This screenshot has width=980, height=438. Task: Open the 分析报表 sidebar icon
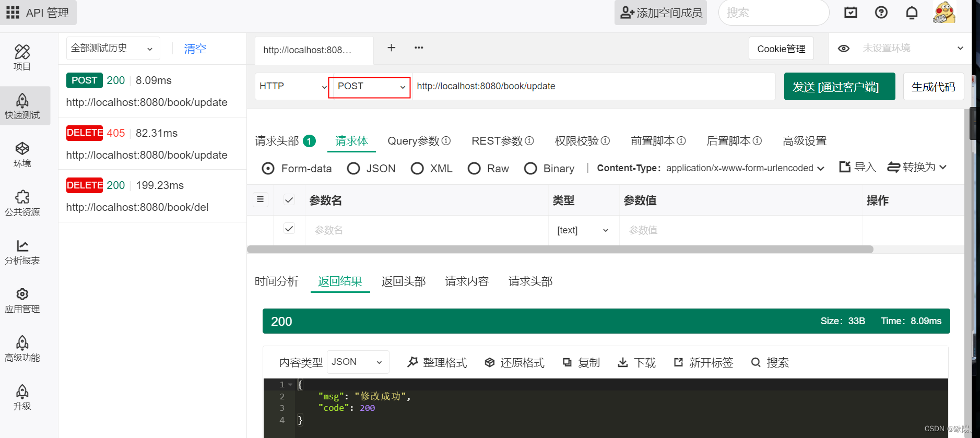[22, 246]
